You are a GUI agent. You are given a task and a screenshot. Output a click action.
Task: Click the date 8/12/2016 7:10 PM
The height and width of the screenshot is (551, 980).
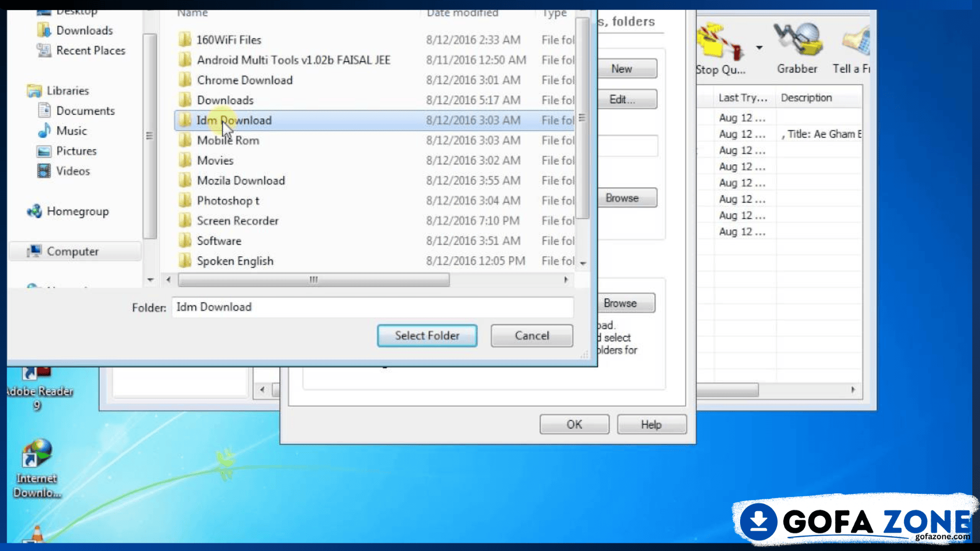473,221
